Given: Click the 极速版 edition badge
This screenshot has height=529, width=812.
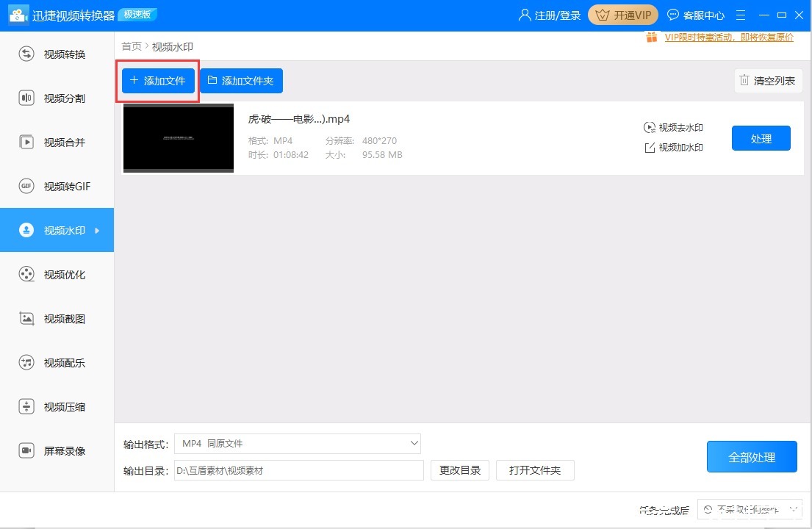Looking at the screenshot, I should (x=137, y=15).
